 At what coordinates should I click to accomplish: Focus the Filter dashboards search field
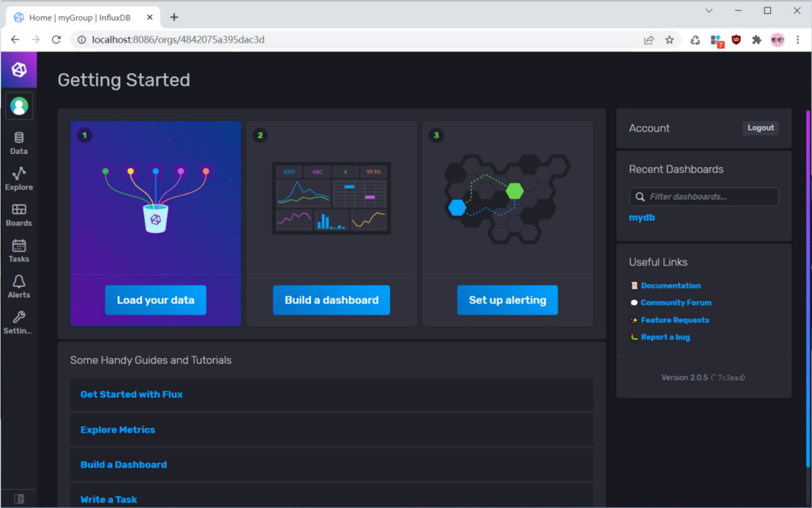pyautogui.click(x=709, y=197)
